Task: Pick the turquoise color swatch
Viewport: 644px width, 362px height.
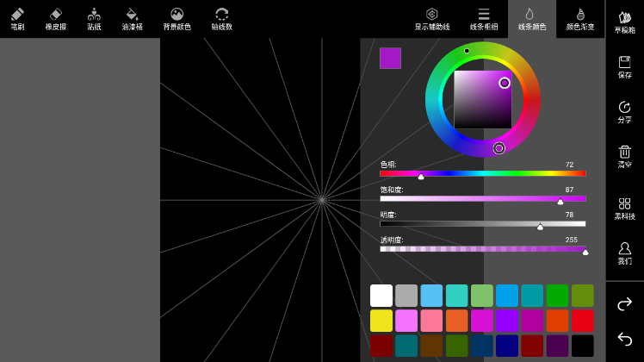Action: point(456,296)
